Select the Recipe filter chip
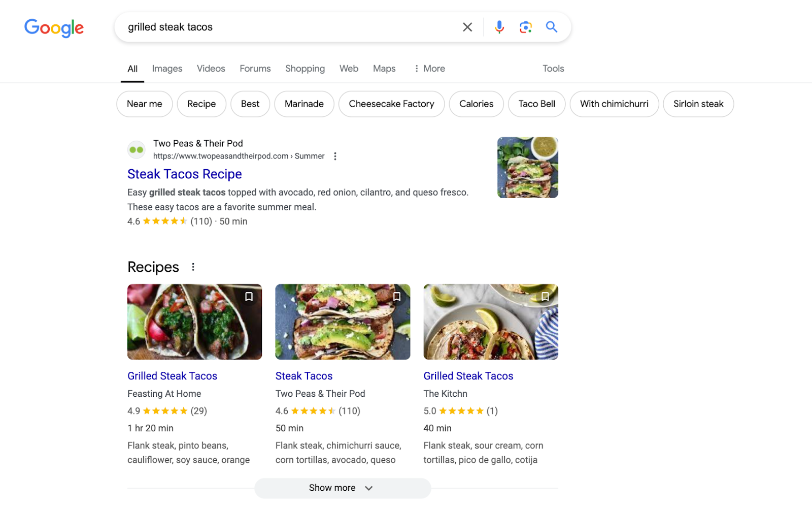 coord(201,104)
